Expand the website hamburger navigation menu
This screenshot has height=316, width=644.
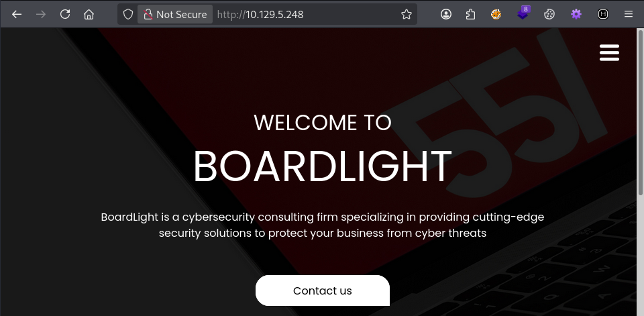click(609, 53)
